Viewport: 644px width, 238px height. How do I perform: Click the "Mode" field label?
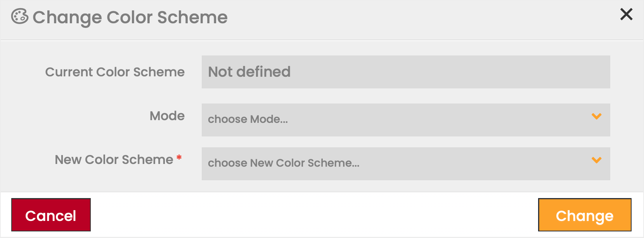[x=167, y=116]
